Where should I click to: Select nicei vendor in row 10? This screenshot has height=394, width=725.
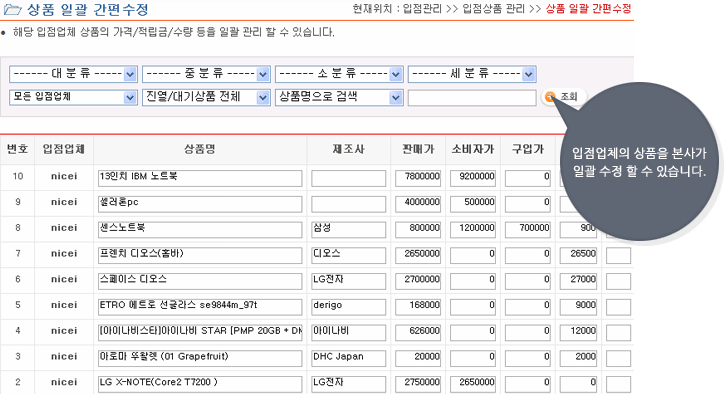64,176
